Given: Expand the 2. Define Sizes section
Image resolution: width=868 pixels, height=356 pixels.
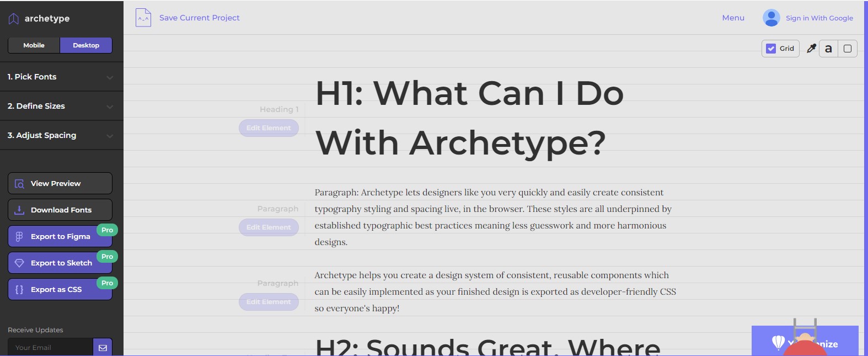Looking at the screenshot, I should 62,106.
